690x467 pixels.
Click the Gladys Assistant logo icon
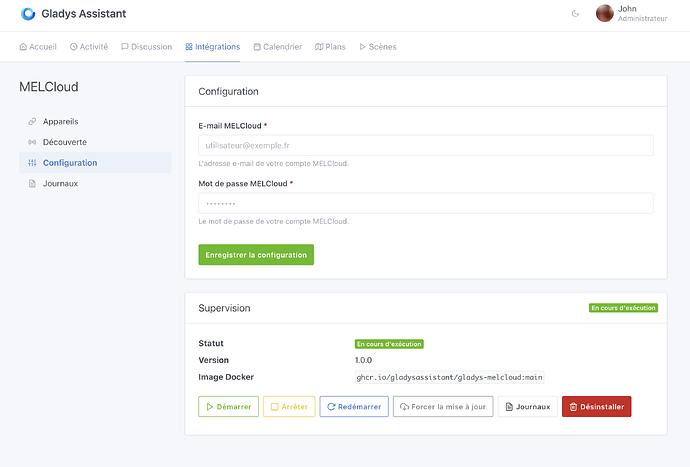[x=28, y=14]
